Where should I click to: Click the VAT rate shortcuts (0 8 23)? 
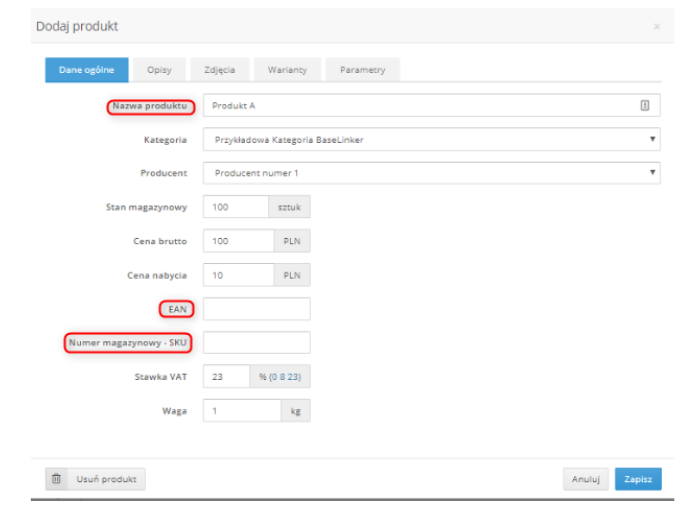(x=285, y=377)
